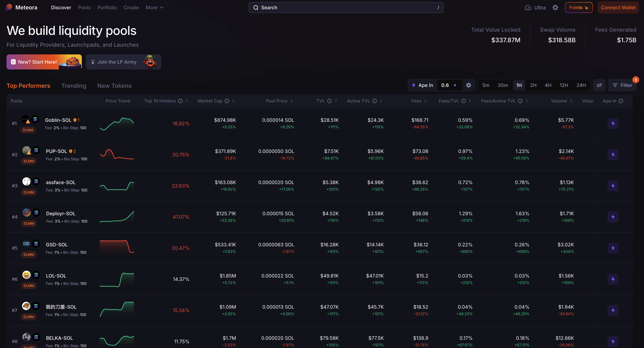This screenshot has width=644, height=348.
Task: Sort by Top 10 Holders column
Action: pyautogui.click(x=187, y=101)
